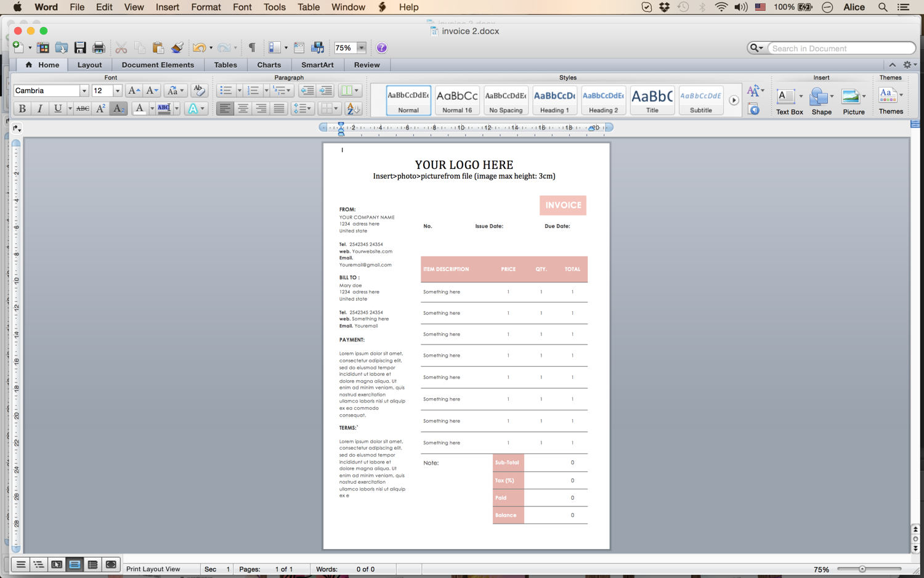This screenshot has height=578, width=924.
Task: Click the Sort A-Z icon
Action: [x=352, y=108]
